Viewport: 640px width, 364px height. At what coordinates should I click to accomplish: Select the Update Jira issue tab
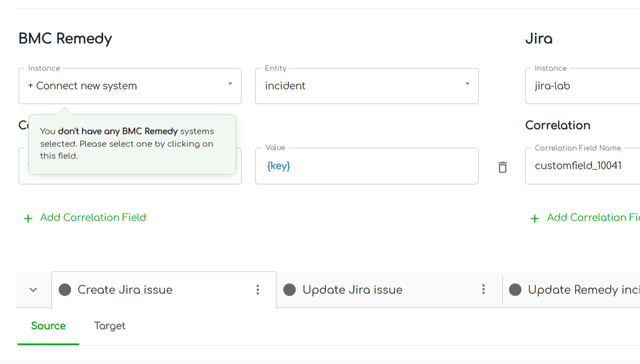(353, 290)
